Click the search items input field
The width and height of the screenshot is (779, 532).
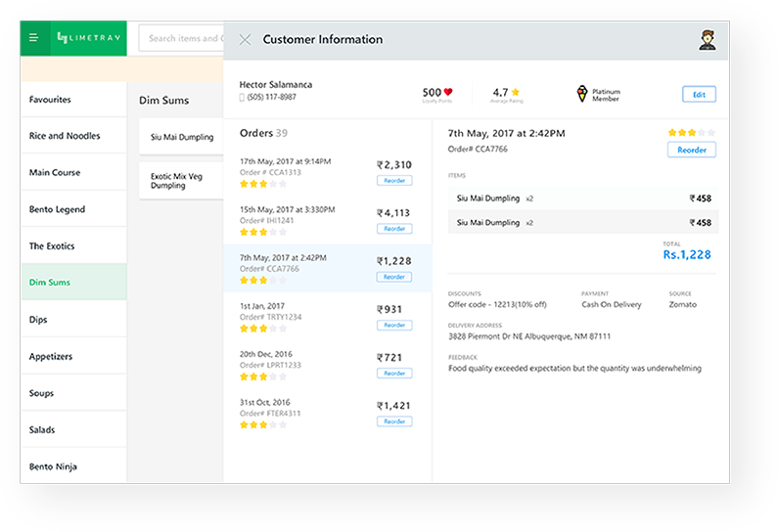[x=182, y=38]
